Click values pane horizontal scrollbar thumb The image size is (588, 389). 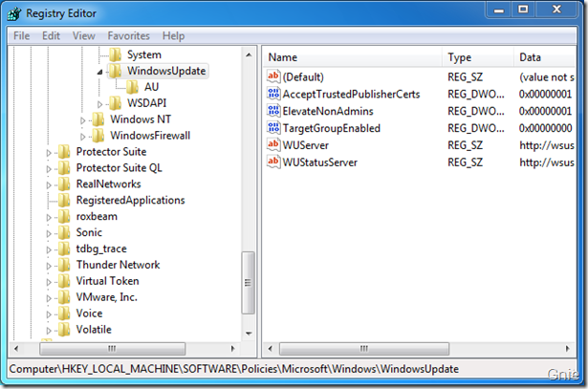pos(363,349)
